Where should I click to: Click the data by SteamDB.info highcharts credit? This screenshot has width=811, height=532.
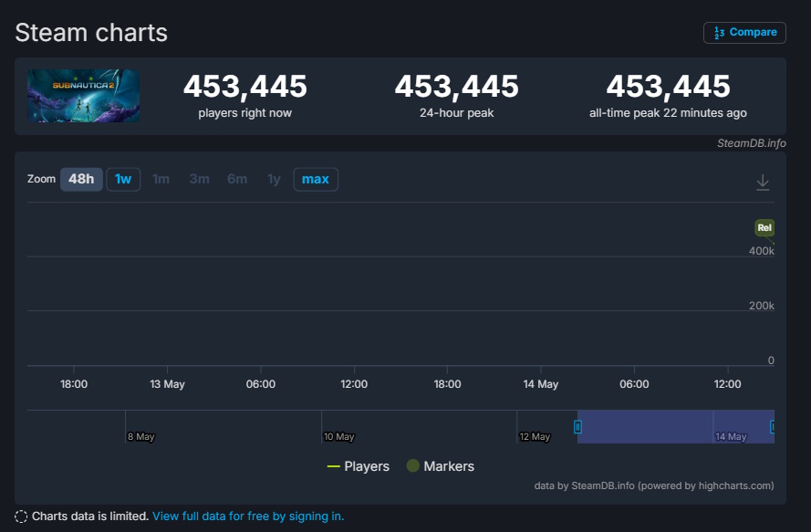(x=654, y=485)
